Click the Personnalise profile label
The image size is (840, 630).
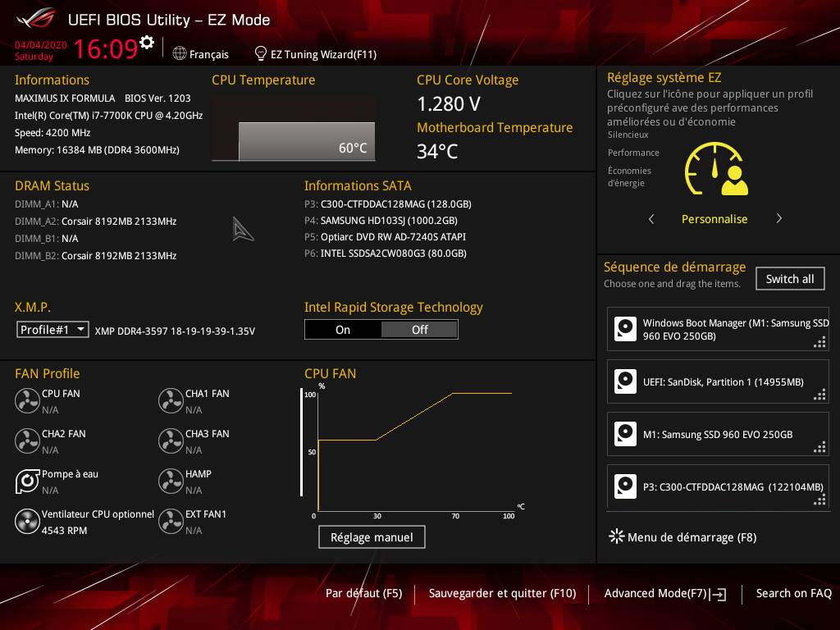[714, 219]
